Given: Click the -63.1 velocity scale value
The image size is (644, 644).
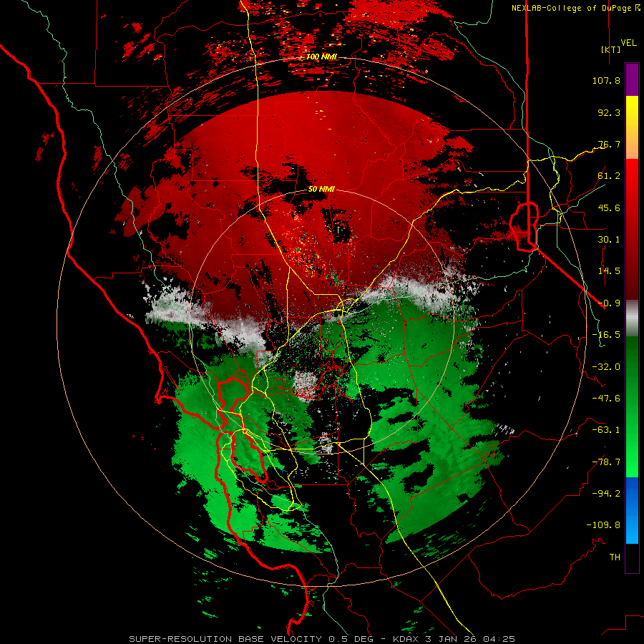Looking at the screenshot, I should 606,430.
